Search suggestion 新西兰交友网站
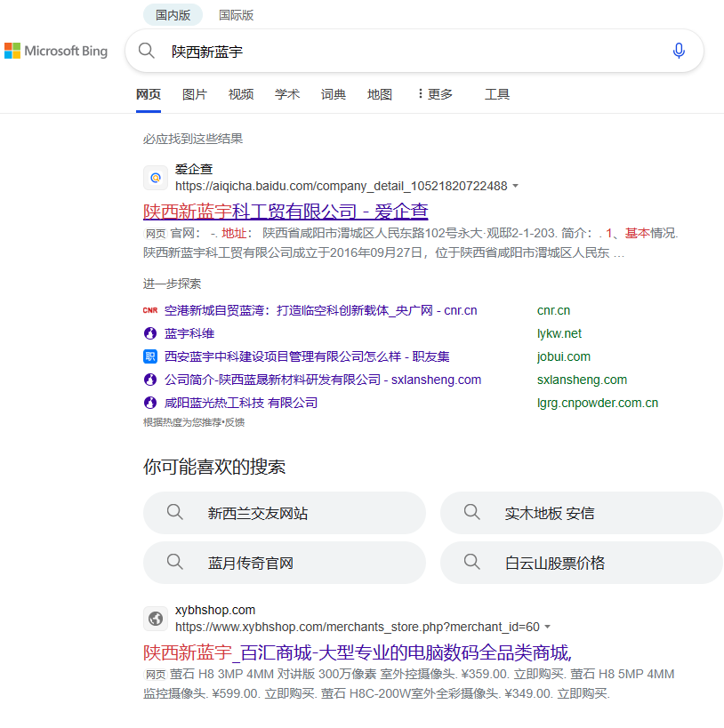724x728 pixels. (x=285, y=513)
